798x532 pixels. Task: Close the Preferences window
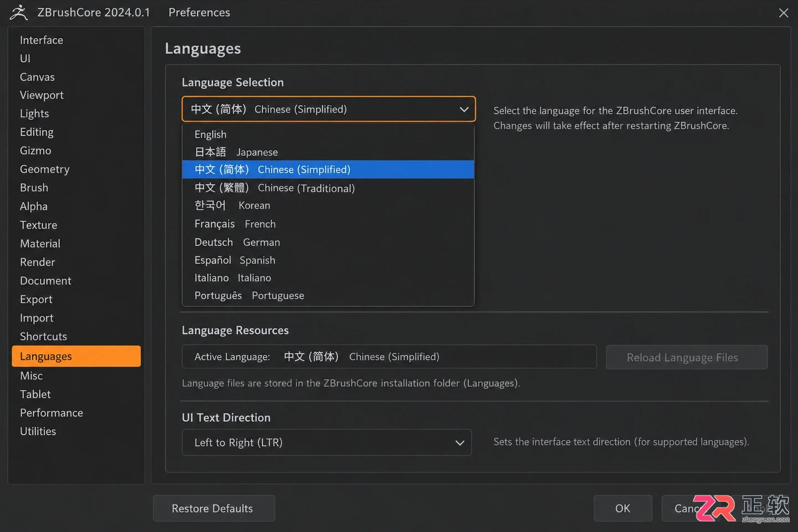pyautogui.click(x=783, y=13)
